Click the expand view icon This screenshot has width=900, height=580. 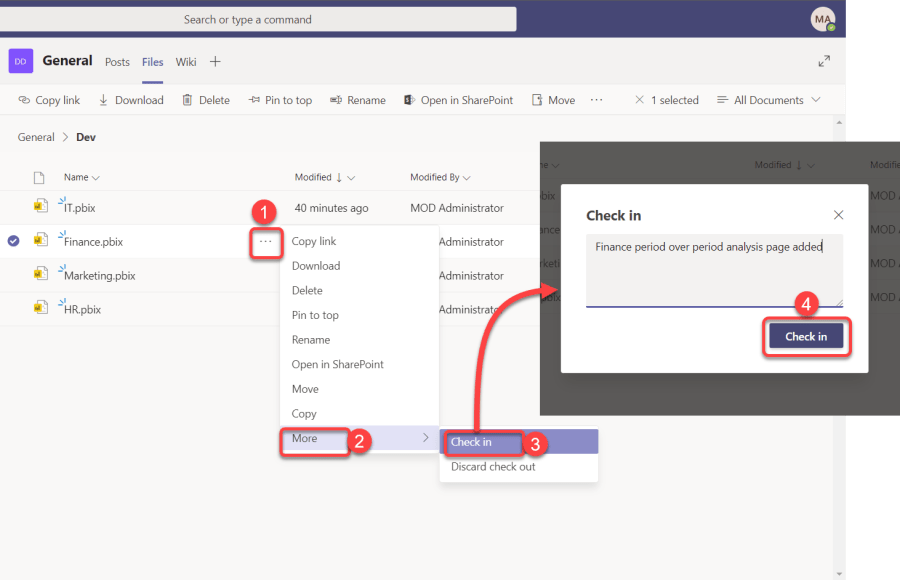click(824, 61)
